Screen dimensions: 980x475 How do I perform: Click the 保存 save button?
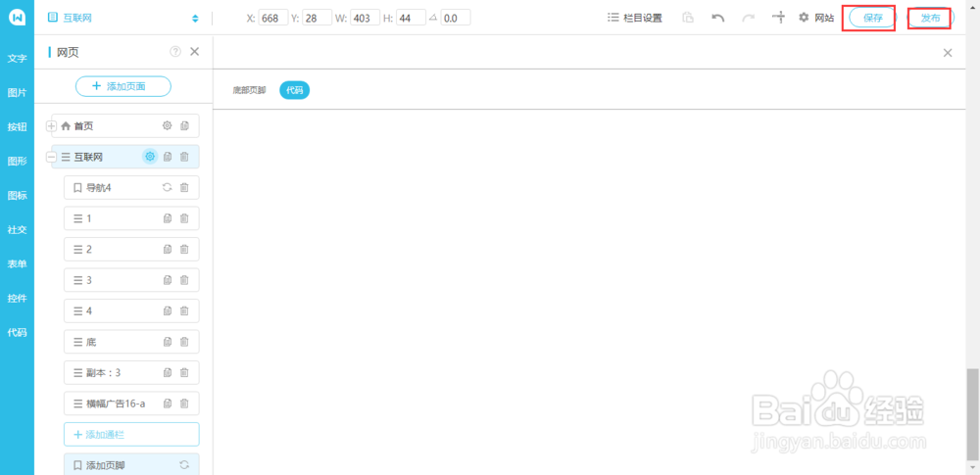pos(873,19)
